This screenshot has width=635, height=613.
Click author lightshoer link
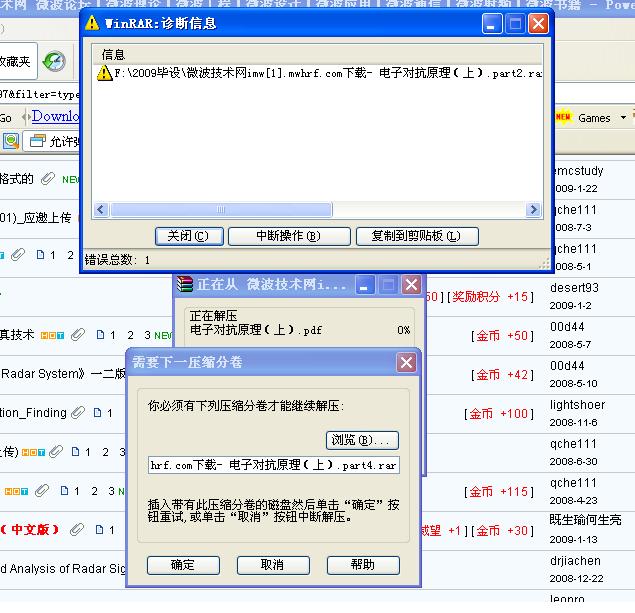[x=577, y=405]
